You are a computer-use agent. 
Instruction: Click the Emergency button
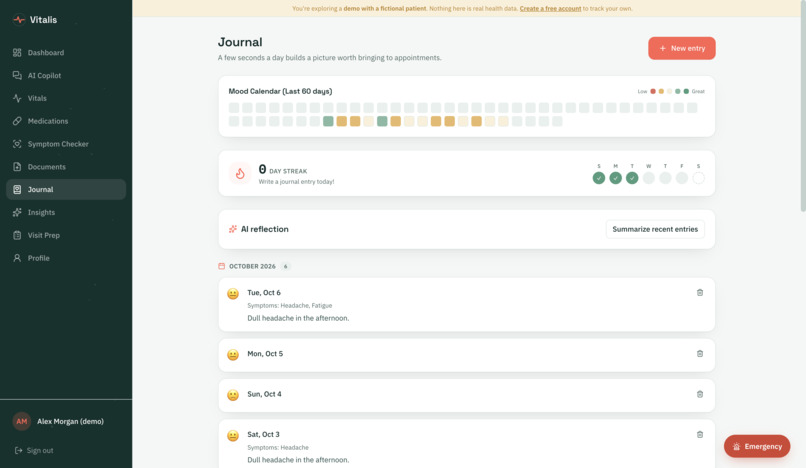(757, 446)
